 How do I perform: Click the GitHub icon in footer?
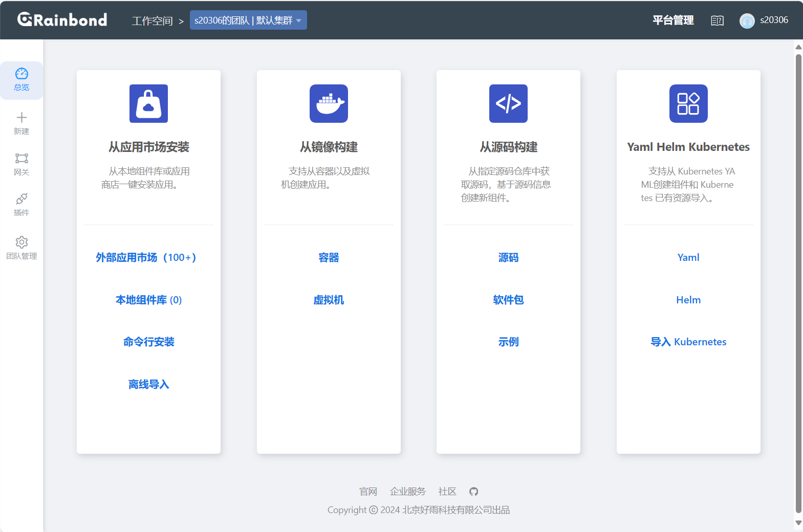click(473, 492)
